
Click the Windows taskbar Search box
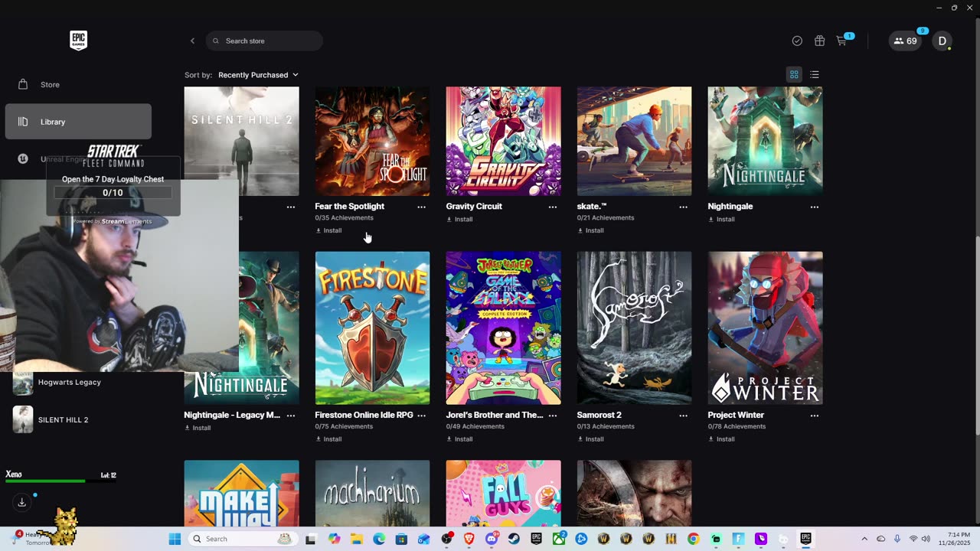tap(242, 539)
